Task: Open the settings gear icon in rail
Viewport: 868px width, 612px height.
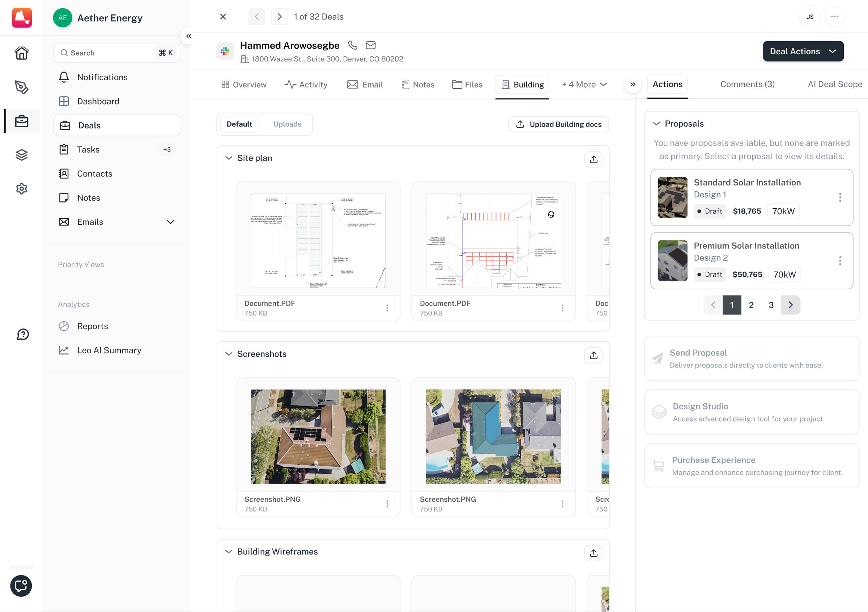Action: click(22, 188)
